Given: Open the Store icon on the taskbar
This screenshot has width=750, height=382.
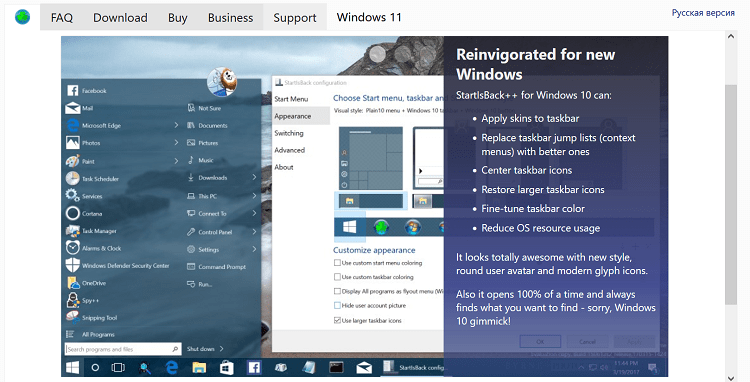Looking at the screenshot, I should [226, 367].
